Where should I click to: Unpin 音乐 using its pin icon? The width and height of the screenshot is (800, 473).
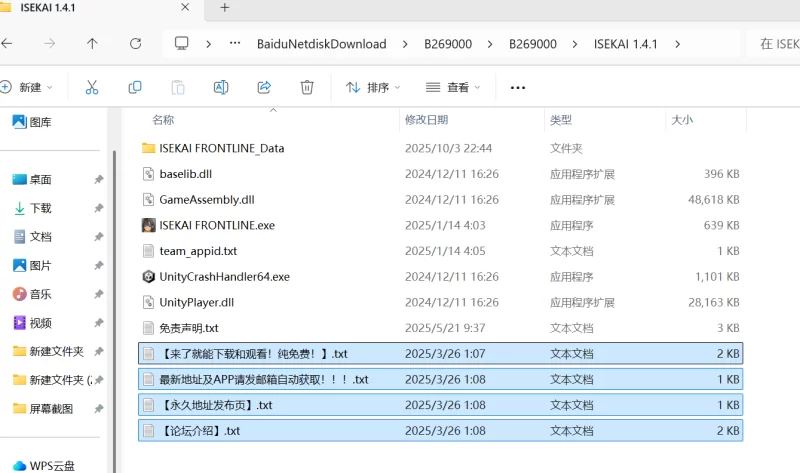[x=99, y=294]
